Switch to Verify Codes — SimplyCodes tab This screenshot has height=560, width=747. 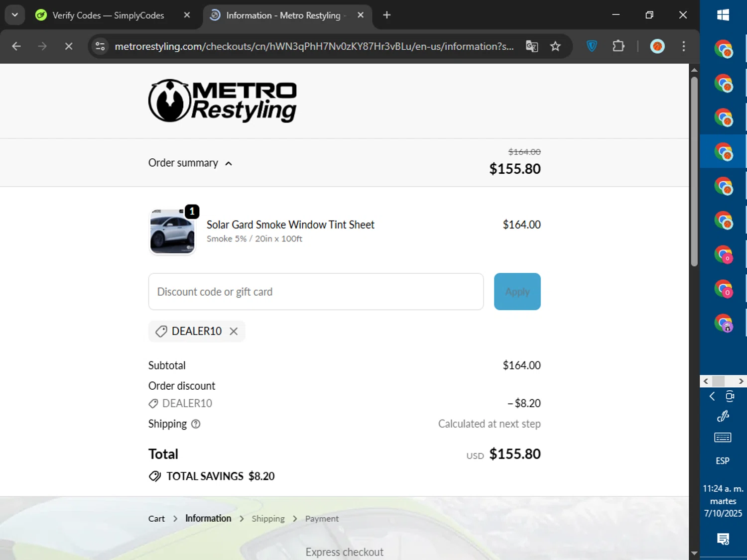[108, 15]
